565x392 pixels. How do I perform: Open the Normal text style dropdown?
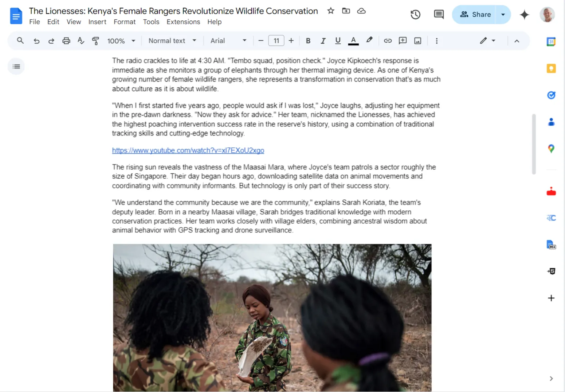tap(172, 41)
